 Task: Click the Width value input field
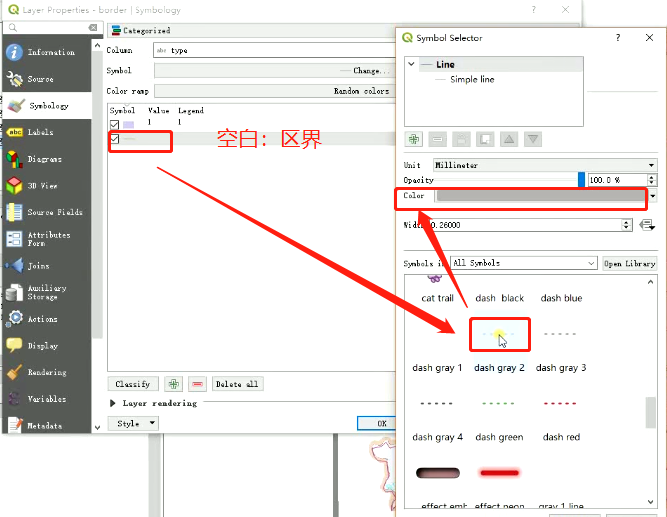[x=526, y=225]
